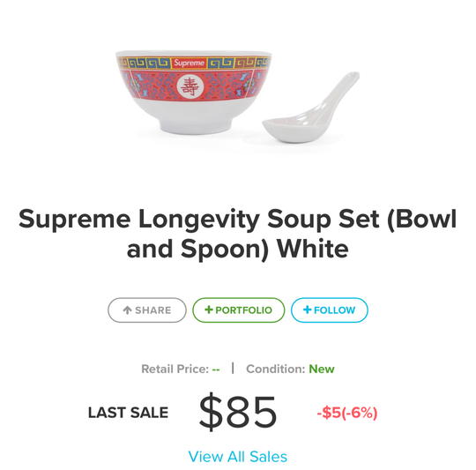The image size is (476, 470).
Task: Click the red longevity character emblem on bowl
Action: tap(190, 86)
